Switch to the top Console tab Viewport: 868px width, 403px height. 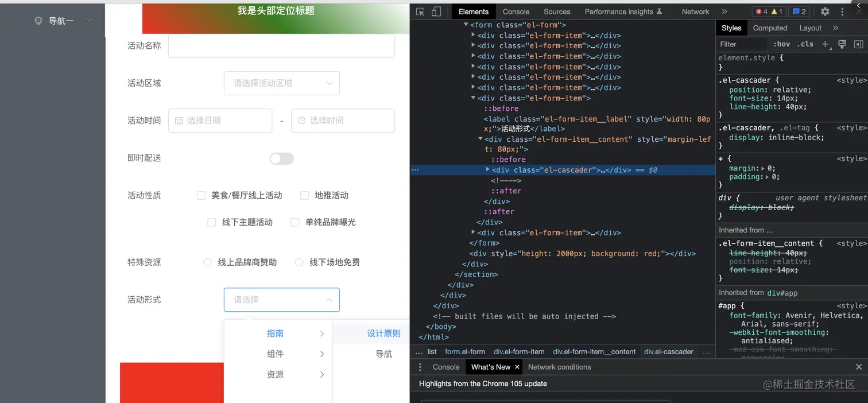(x=516, y=11)
